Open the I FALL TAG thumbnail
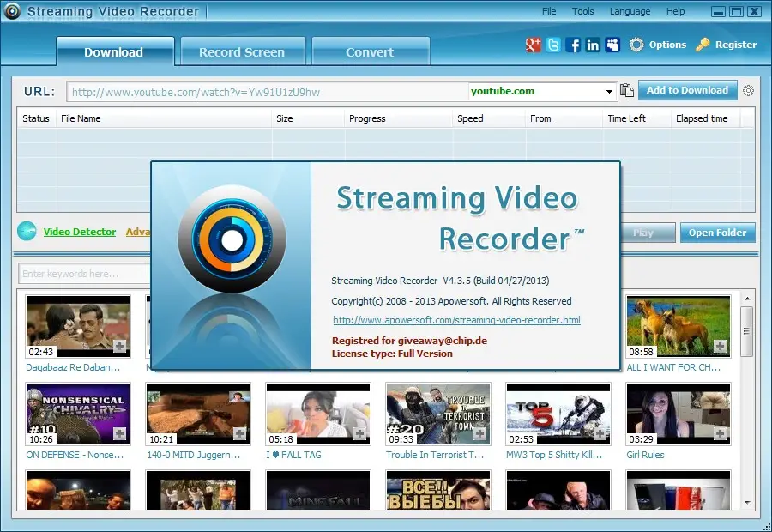 (x=318, y=414)
